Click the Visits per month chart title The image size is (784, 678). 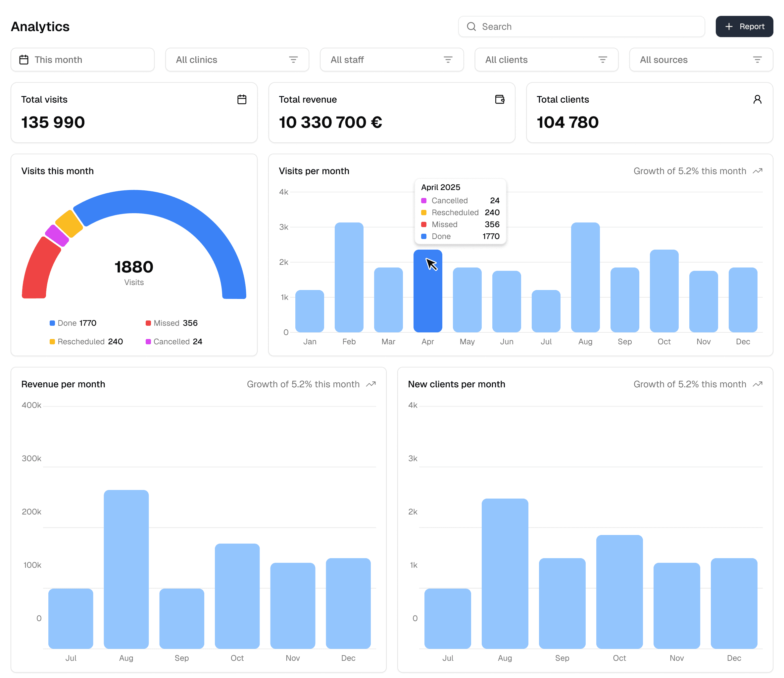click(x=314, y=170)
